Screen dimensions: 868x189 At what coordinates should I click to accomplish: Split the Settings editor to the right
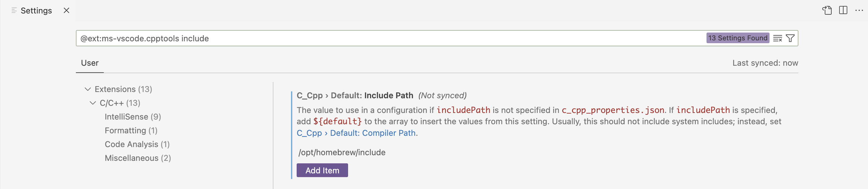point(844,10)
